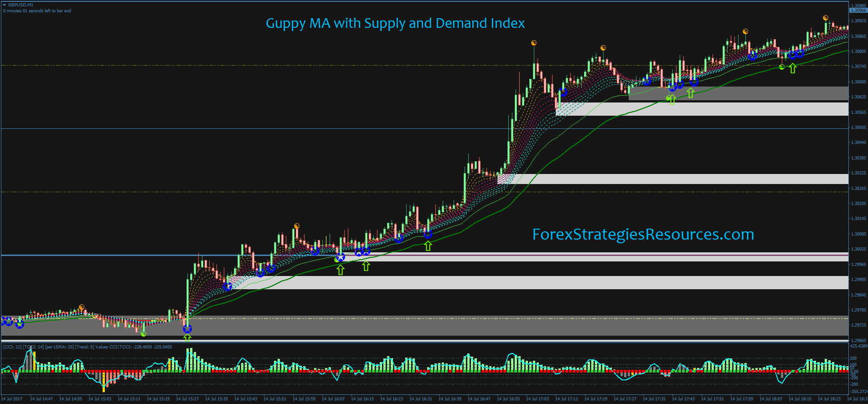Viewport: 868px width, 404px height.
Task: Select the dark gray demand zone near 1.29725
Action: pos(424,326)
